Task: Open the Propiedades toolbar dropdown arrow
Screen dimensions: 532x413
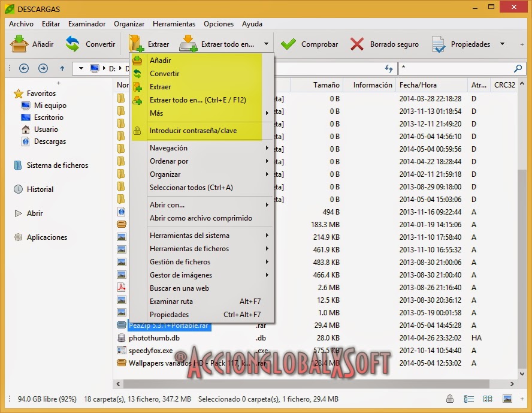Action: tap(502, 44)
